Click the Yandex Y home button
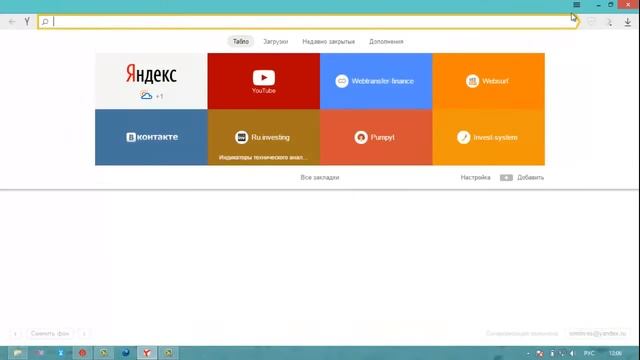The width and height of the screenshot is (640, 360). pyautogui.click(x=27, y=22)
